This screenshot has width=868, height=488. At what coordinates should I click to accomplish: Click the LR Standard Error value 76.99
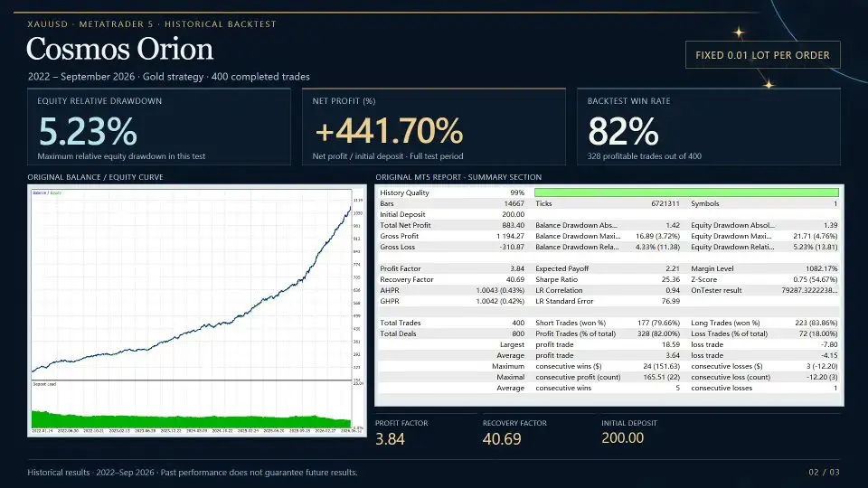click(x=671, y=301)
